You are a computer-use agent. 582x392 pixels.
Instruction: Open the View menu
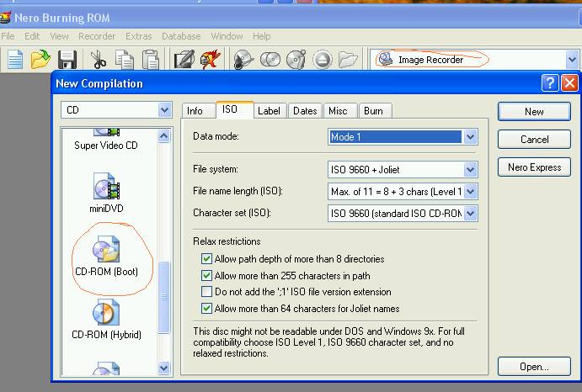pos(60,36)
